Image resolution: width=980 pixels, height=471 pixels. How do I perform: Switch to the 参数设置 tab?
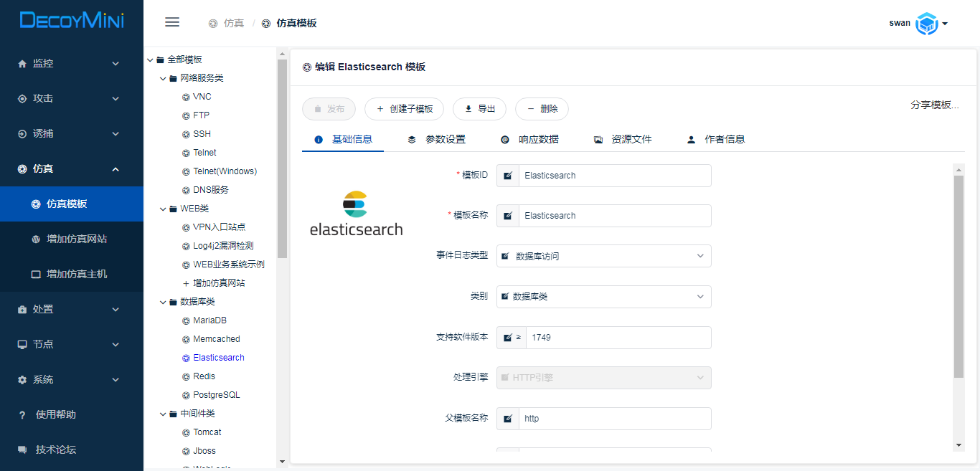click(x=437, y=139)
